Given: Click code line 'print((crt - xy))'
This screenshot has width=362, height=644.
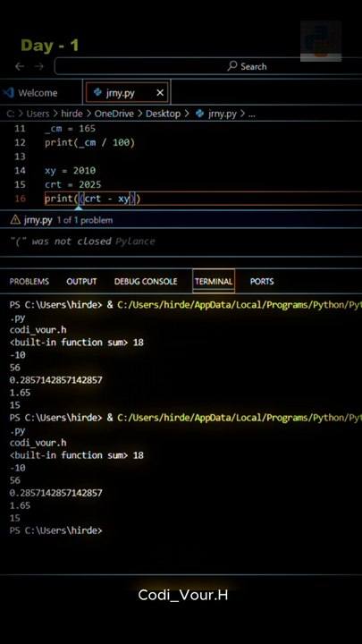Looking at the screenshot, I should coord(93,199).
